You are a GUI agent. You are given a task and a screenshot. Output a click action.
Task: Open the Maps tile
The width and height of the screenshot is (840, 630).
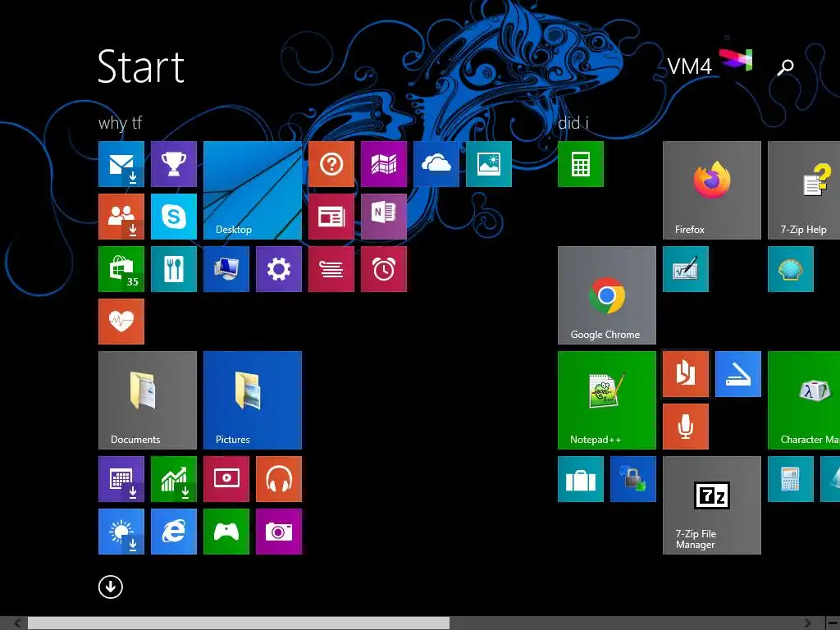(x=384, y=164)
